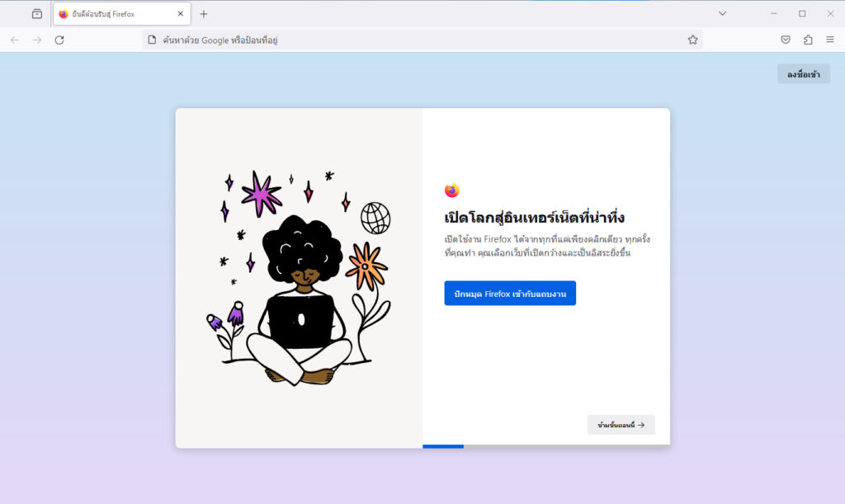
Task: Open a new tab with plus button
Action: (x=204, y=14)
